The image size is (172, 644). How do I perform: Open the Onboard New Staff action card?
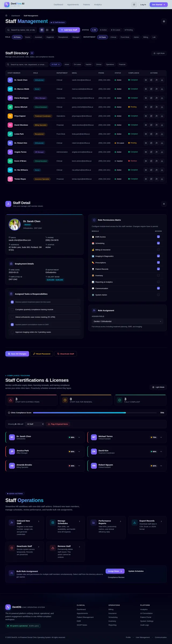(x=25, y=527)
